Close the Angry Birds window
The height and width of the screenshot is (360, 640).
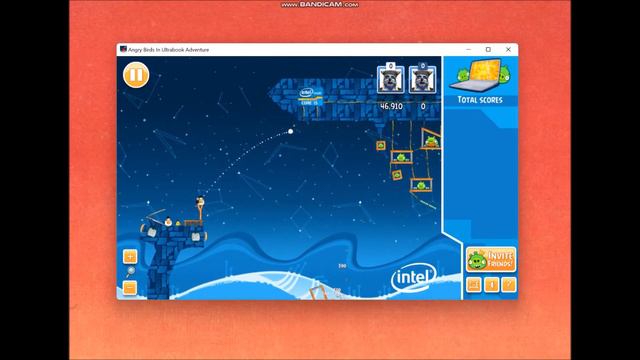[508, 49]
